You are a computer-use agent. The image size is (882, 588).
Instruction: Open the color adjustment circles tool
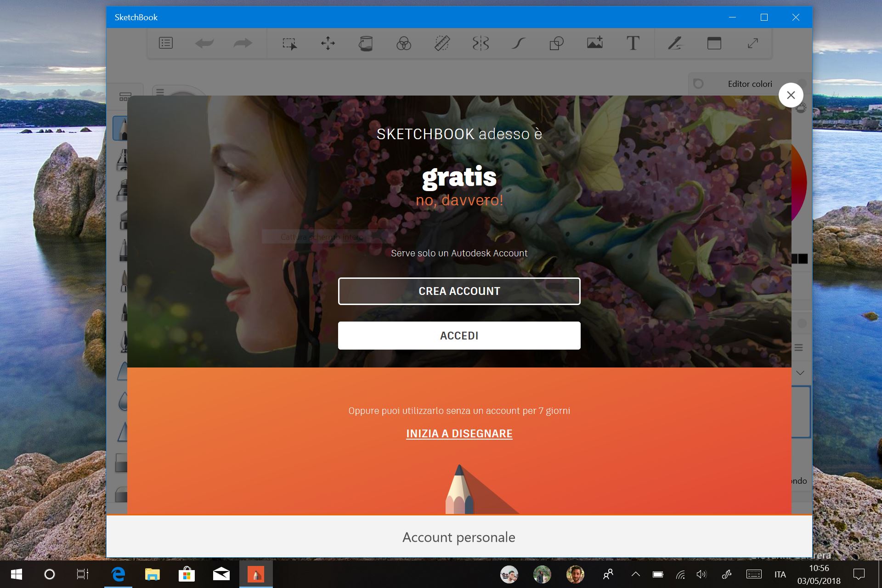(x=404, y=44)
